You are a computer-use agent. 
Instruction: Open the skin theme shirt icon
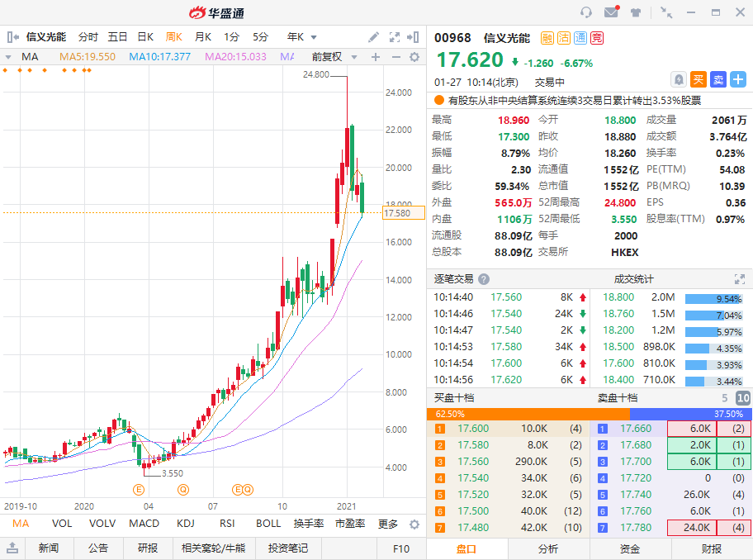pos(636,13)
